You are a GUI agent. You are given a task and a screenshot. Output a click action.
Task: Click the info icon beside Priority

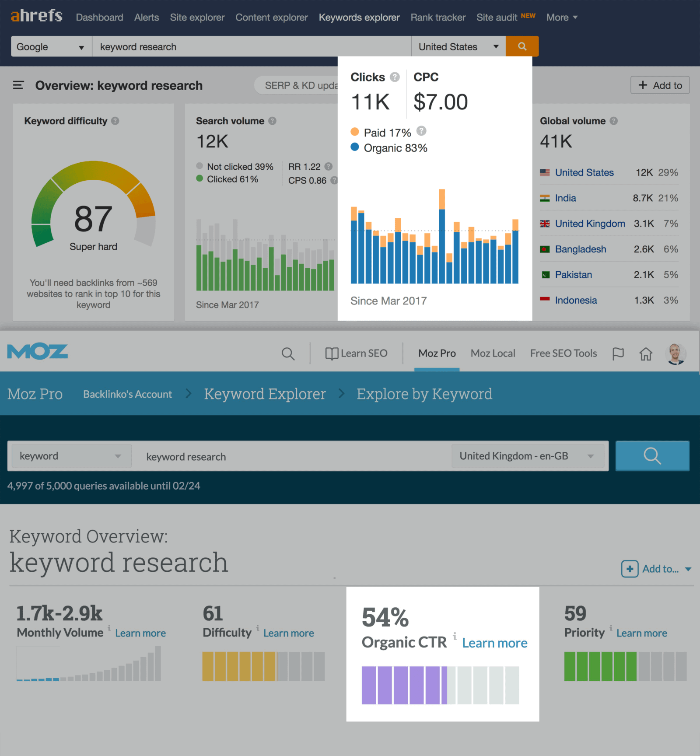coord(611,628)
